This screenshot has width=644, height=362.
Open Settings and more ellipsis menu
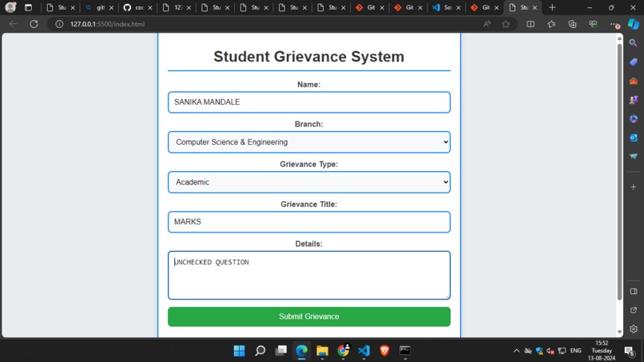[614, 25]
